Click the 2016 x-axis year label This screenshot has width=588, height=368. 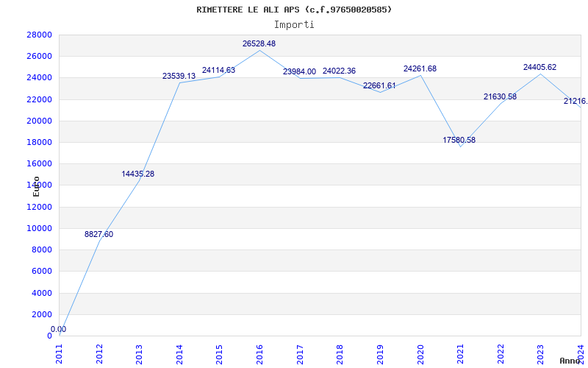coord(259,355)
